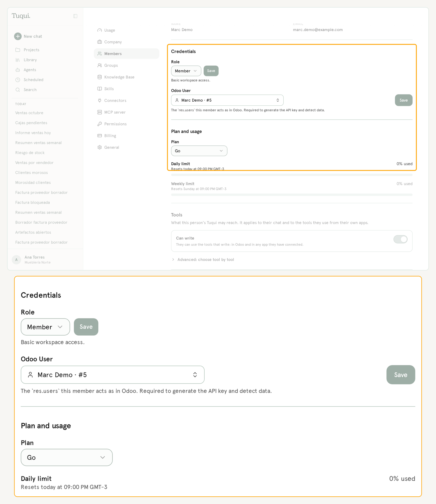Open the Factura bloqueada chat
Screen dimensions: 436x504
click(x=32, y=203)
